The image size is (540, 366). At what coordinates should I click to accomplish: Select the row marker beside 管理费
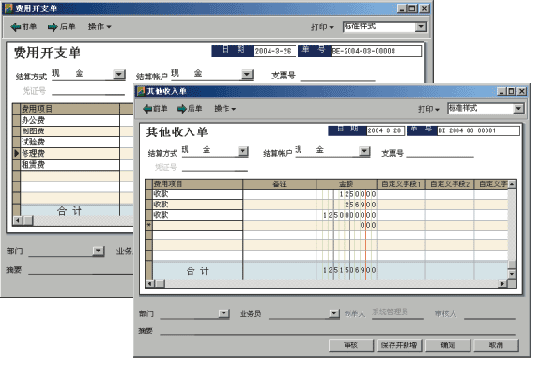tap(16, 154)
